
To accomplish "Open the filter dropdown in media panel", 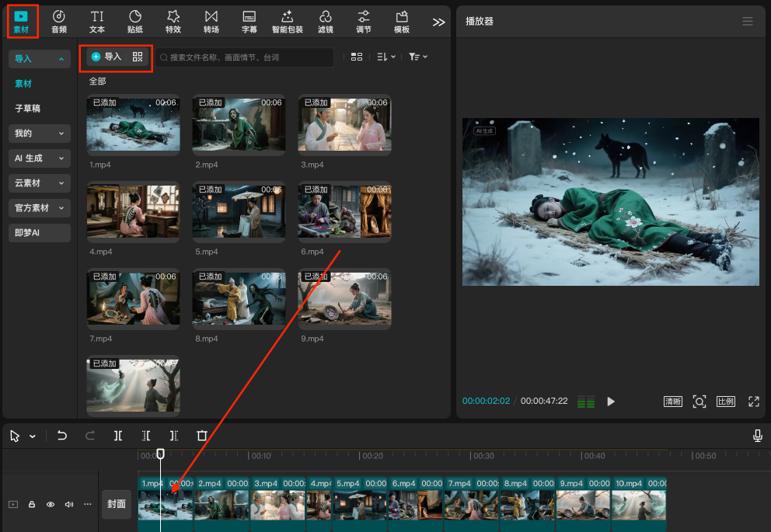I will [418, 57].
